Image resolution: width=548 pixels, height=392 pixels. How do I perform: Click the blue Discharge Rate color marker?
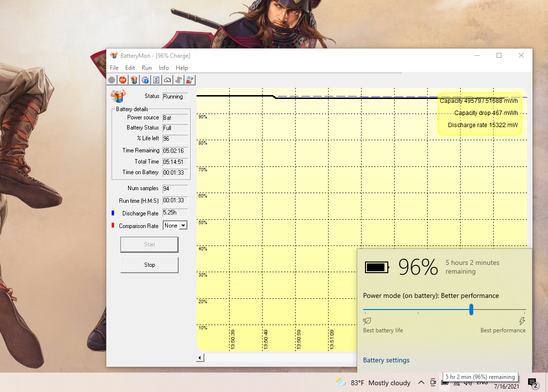113,213
